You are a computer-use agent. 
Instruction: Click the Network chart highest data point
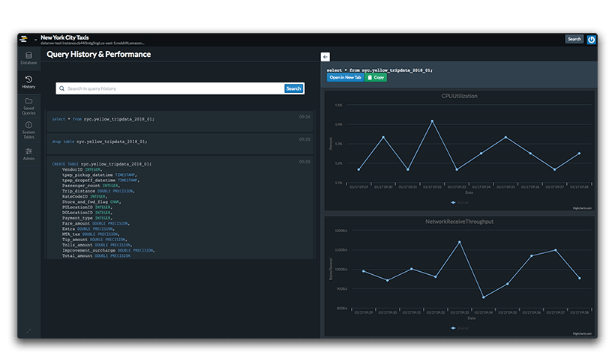click(459, 242)
